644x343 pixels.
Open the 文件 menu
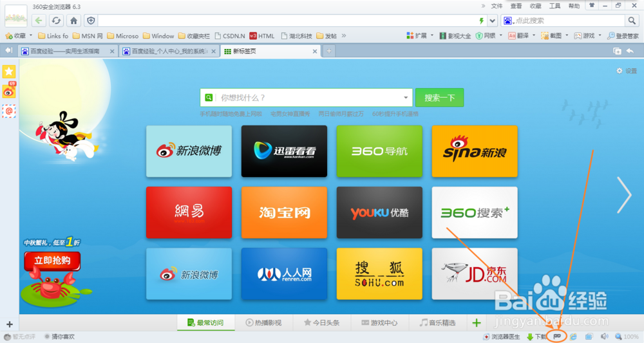[497, 6]
